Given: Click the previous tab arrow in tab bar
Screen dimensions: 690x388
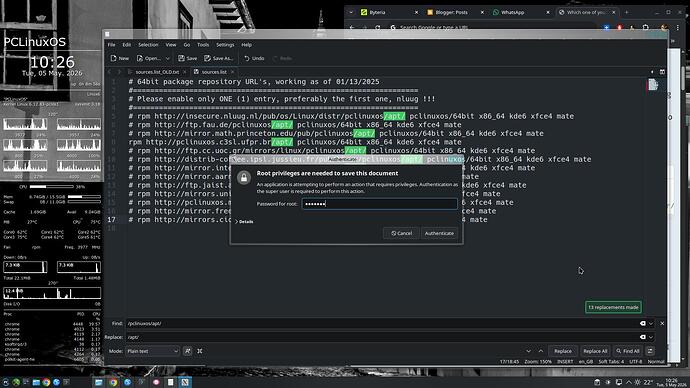Looking at the screenshot, I should coord(110,72).
